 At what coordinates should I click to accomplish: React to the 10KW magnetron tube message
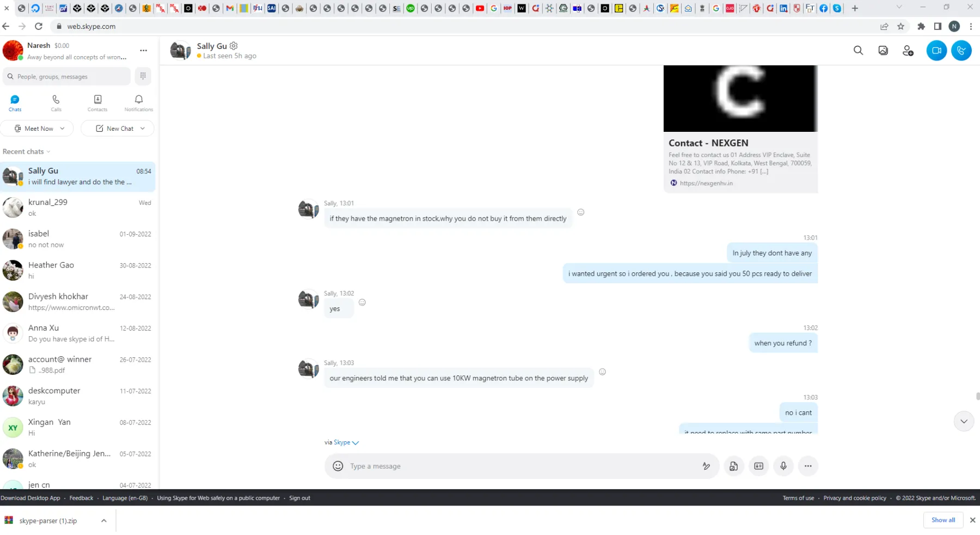click(x=602, y=372)
